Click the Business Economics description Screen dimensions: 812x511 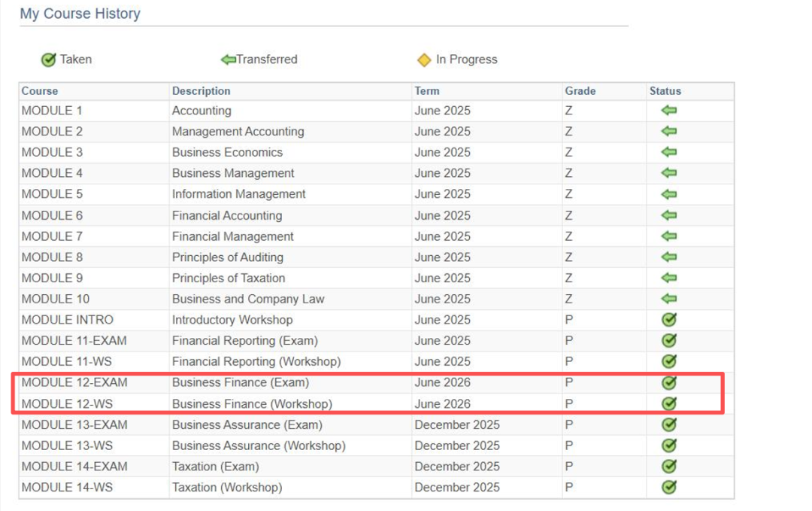[x=227, y=152]
